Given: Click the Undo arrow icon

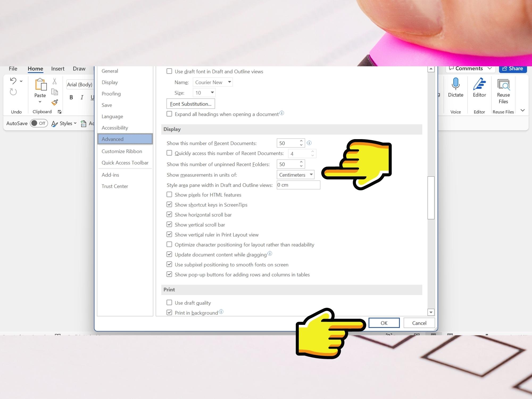Looking at the screenshot, I should click(x=13, y=81).
